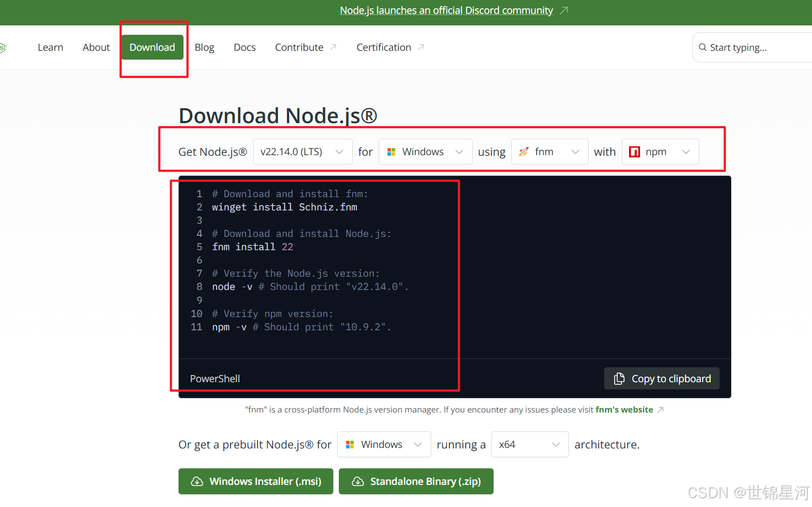Viewport: 812px width, 507px height.
Task: Click the Windows logo in the platform selector
Action: pyautogui.click(x=391, y=152)
